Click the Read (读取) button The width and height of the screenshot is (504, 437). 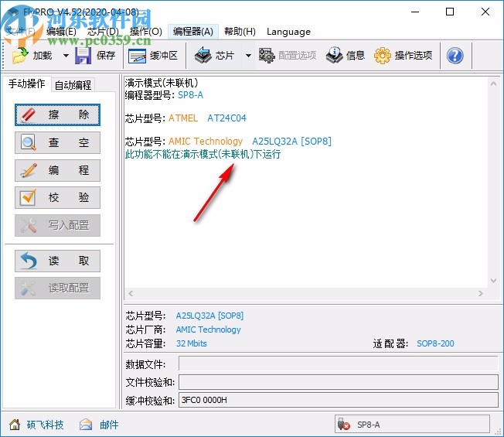point(57,261)
